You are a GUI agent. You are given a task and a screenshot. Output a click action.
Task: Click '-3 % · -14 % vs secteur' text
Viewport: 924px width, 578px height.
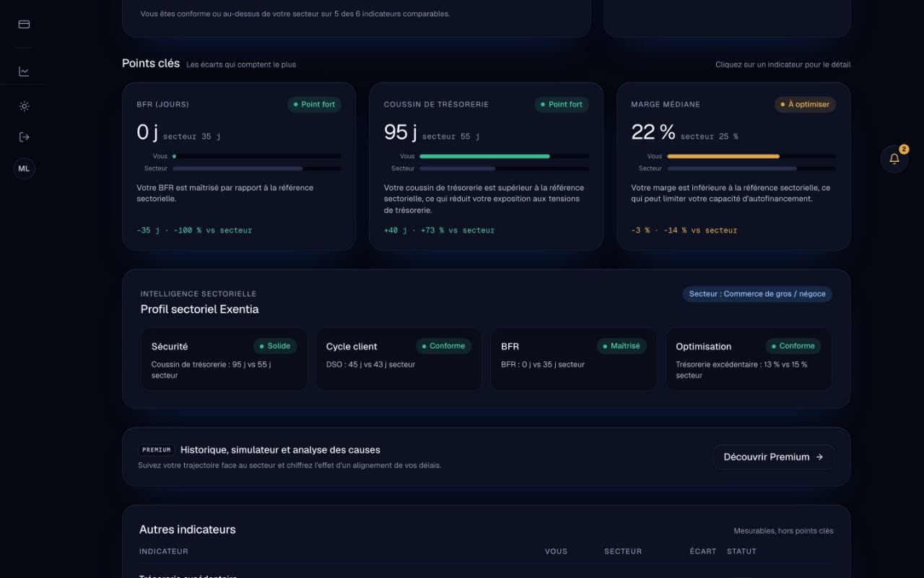click(x=684, y=230)
